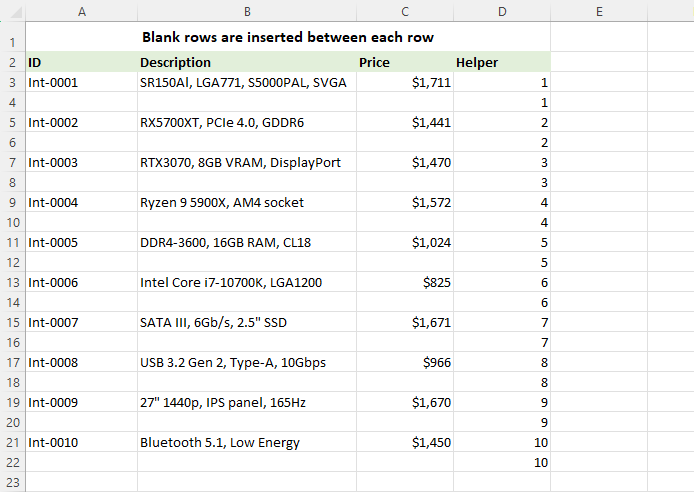
Task: Select the $1,711 price cell
Action: 404,82
